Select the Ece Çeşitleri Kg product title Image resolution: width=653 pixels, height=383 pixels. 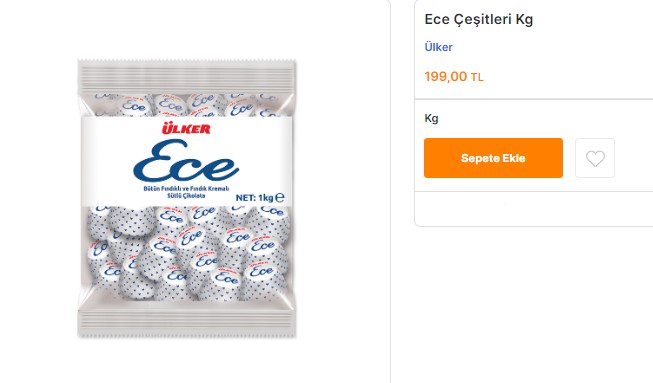click(479, 19)
